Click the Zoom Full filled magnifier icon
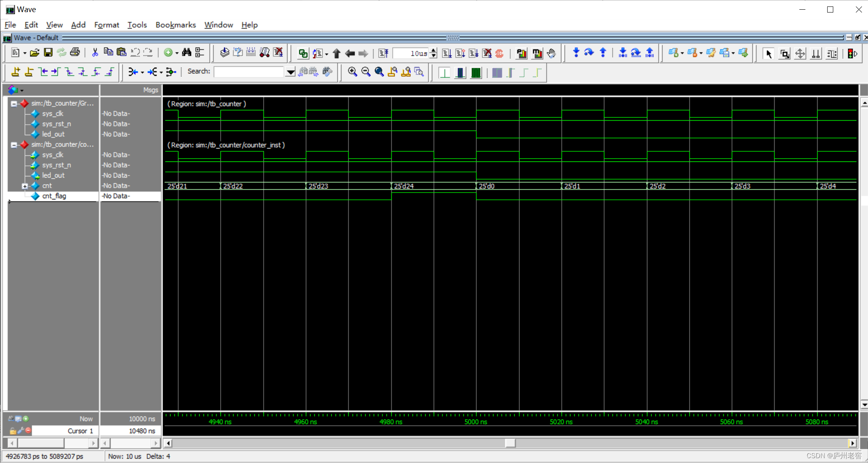 click(379, 72)
